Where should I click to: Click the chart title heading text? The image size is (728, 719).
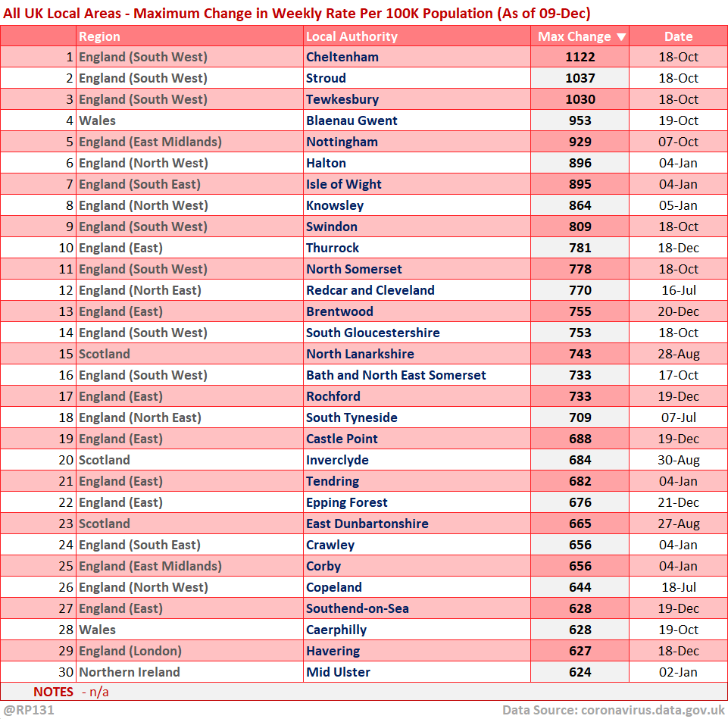tap(297, 13)
